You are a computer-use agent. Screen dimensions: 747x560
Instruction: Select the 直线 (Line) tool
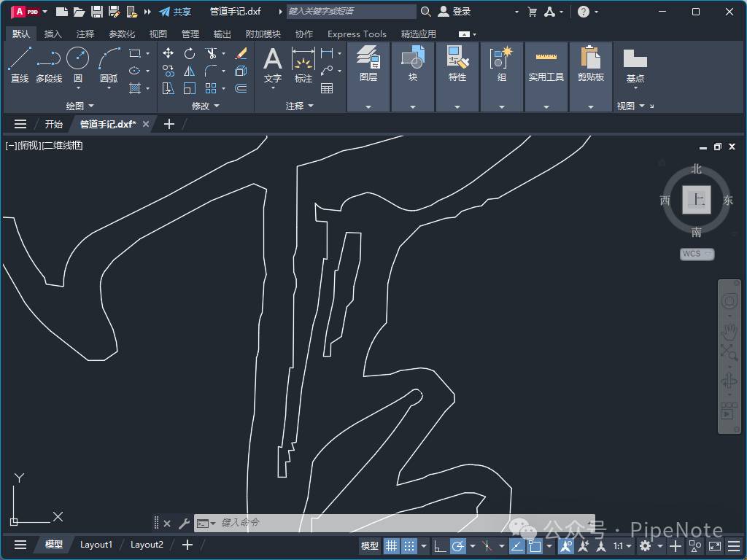coord(20,65)
